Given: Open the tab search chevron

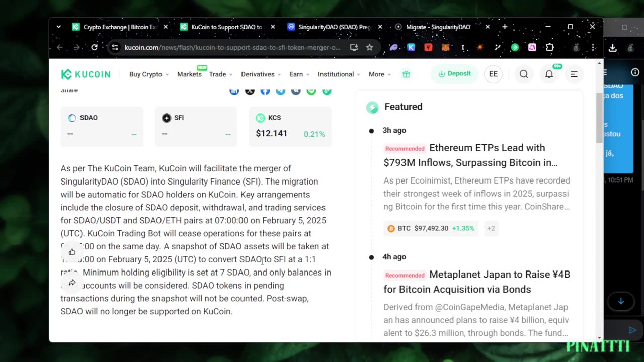Looking at the screenshot, I should pyautogui.click(x=59, y=27).
